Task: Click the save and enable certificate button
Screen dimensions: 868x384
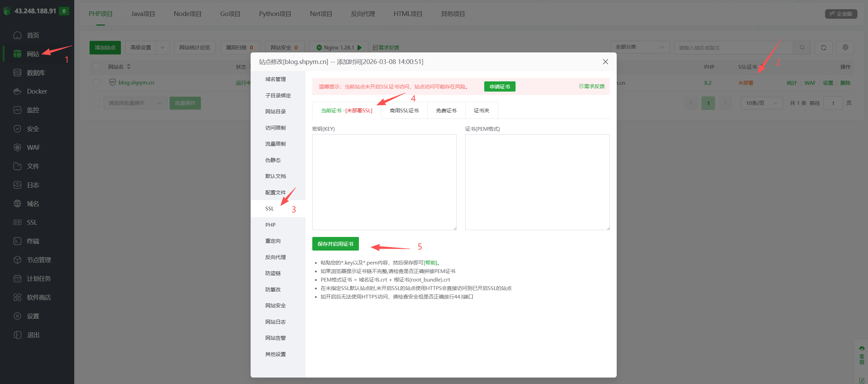Action: point(335,244)
